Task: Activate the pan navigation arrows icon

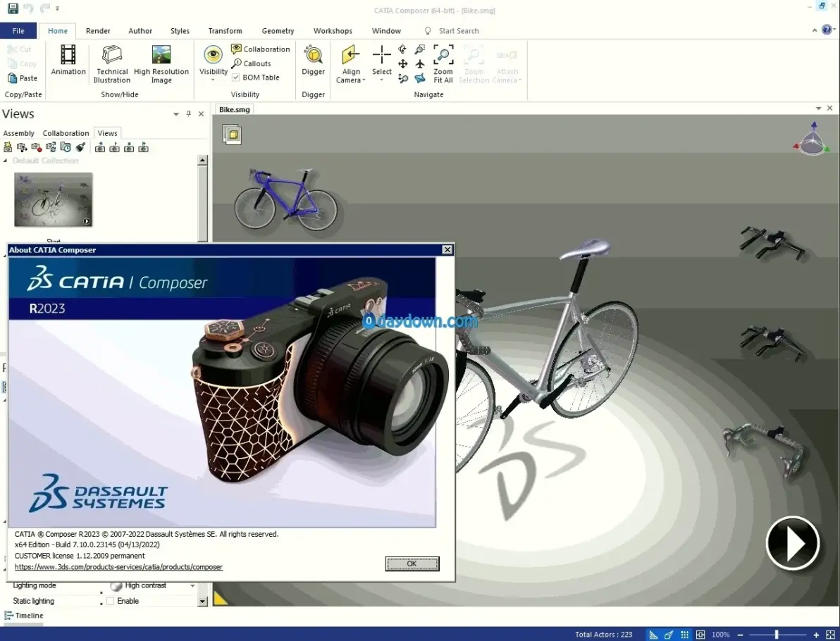Action: [x=402, y=64]
